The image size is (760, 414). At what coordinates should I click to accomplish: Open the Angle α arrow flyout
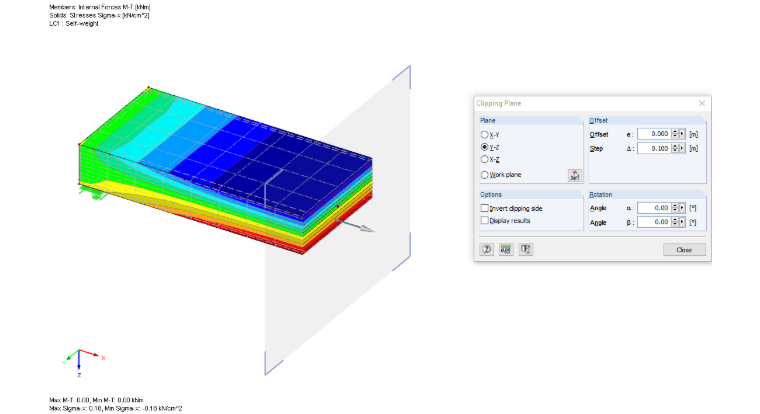click(682, 207)
